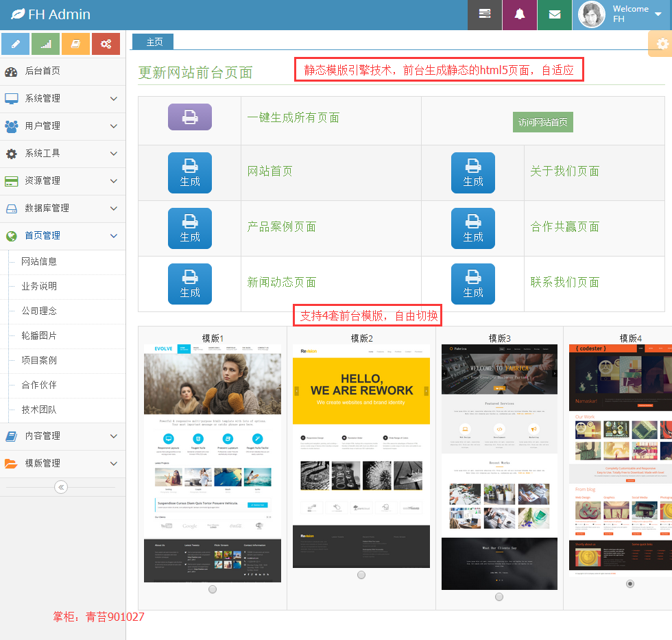
Task: Click the red cogs shortcut button
Action: point(106,44)
